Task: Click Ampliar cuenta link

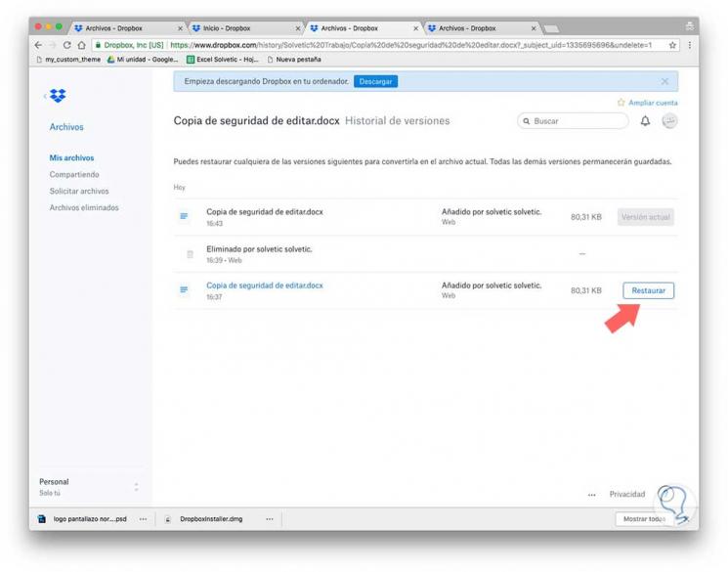Action: pos(648,103)
